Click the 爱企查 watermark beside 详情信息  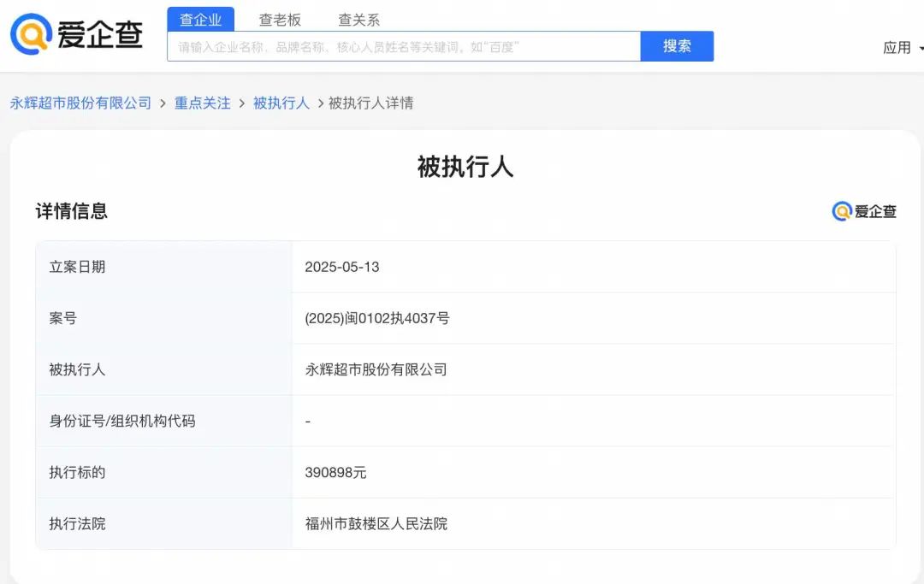864,211
